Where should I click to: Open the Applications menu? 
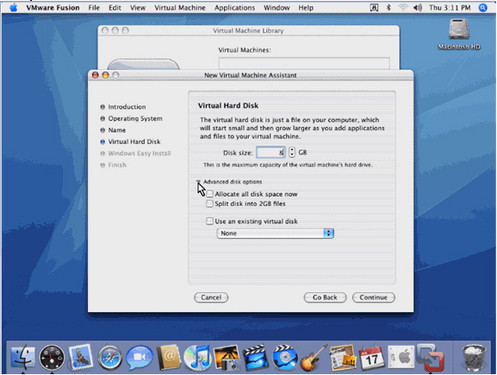(235, 8)
